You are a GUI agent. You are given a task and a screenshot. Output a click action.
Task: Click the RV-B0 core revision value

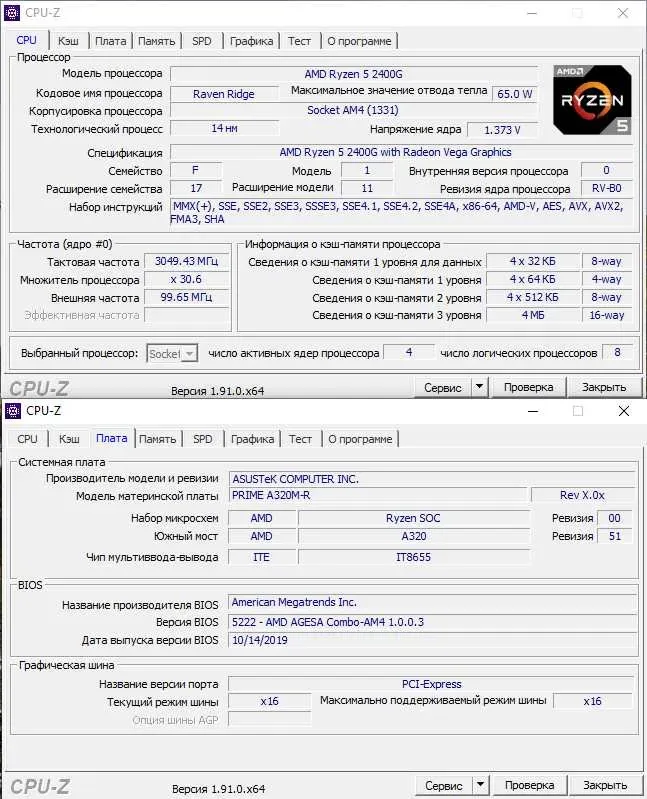tap(607, 188)
